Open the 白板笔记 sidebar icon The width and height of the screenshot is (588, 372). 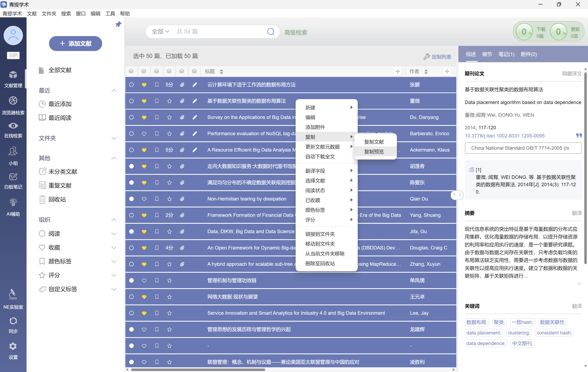click(13, 177)
